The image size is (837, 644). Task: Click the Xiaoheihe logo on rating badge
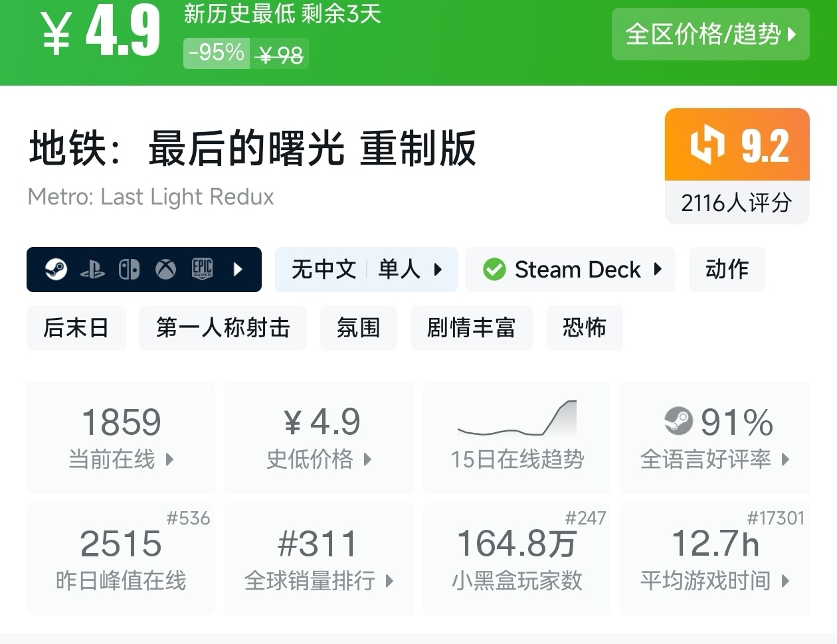pyautogui.click(x=707, y=145)
